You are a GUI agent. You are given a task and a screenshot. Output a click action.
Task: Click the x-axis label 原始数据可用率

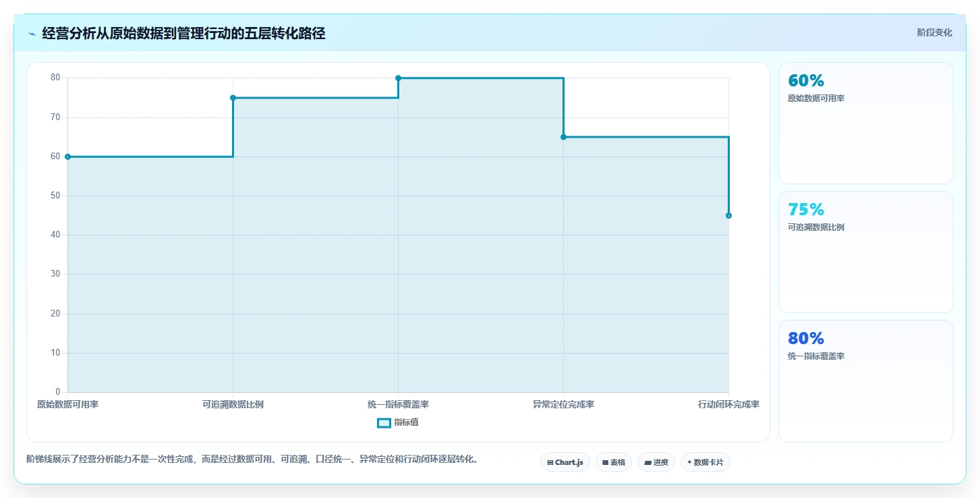pos(67,404)
